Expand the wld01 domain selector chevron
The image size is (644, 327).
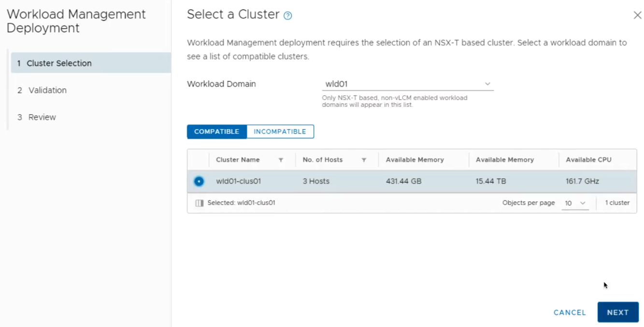[x=488, y=83]
